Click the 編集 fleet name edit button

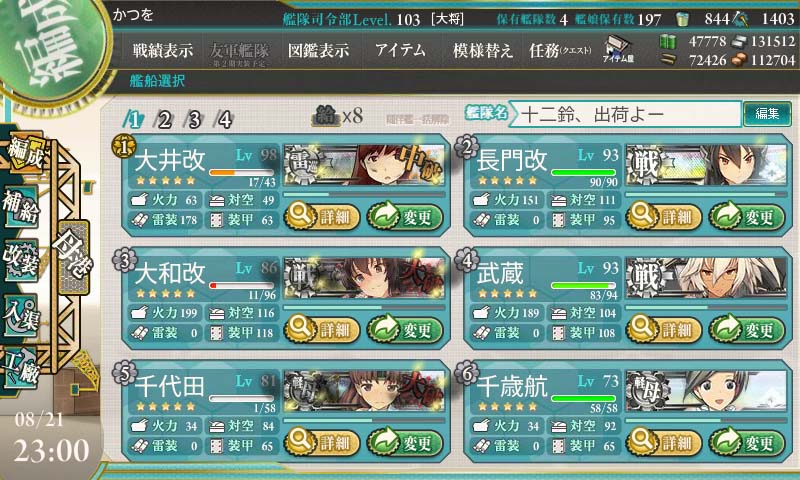(x=767, y=114)
